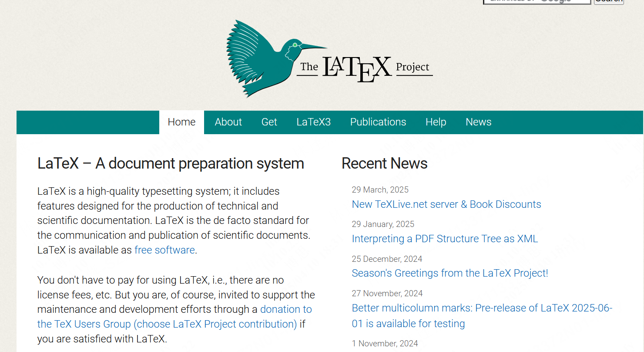Image resolution: width=644 pixels, height=352 pixels.
Task: Open the News navigation item
Action: 479,122
